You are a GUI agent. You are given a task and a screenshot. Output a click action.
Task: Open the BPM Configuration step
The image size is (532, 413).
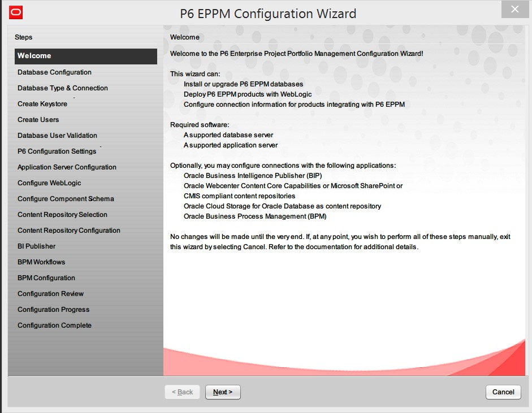pos(46,278)
